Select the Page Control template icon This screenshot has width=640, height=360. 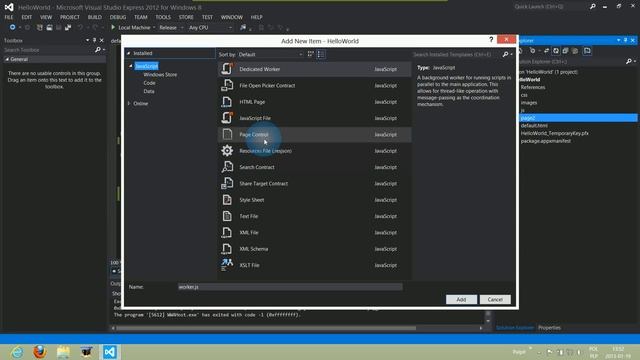click(x=227, y=134)
